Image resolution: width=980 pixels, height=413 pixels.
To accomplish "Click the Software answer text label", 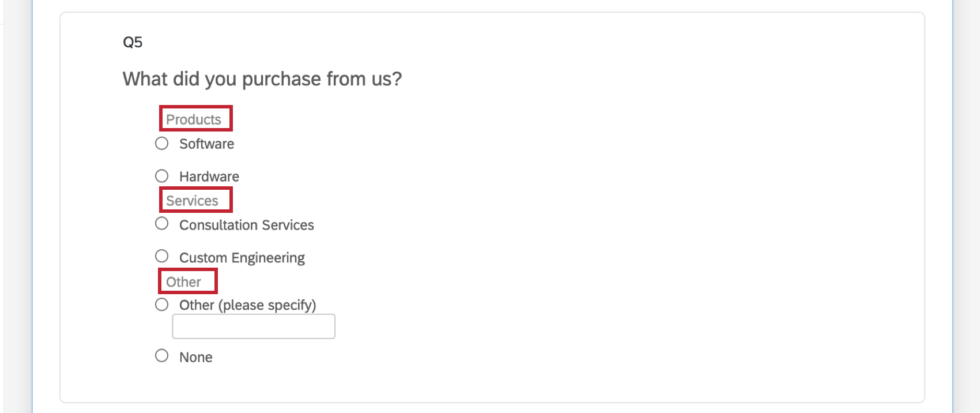I will [x=206, y=144].
